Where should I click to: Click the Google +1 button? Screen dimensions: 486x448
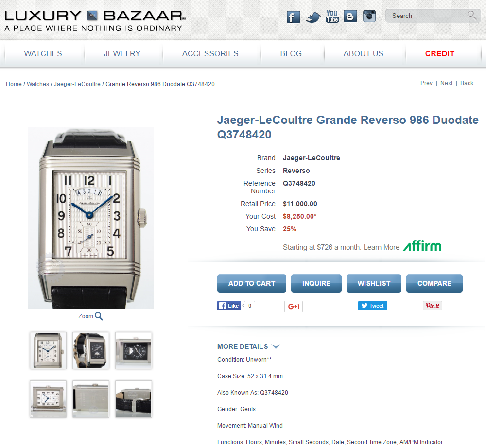click(294, 307)
